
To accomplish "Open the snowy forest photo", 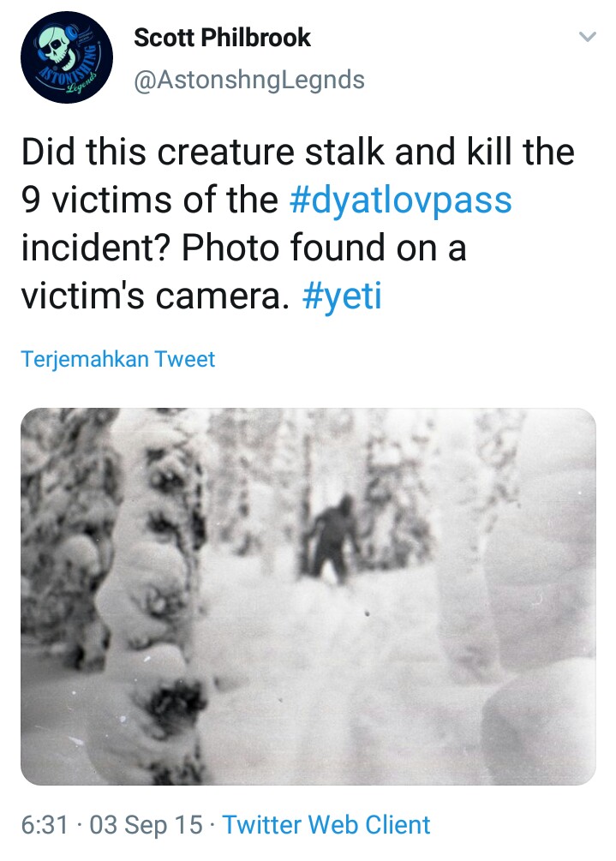I will point(308,595).
